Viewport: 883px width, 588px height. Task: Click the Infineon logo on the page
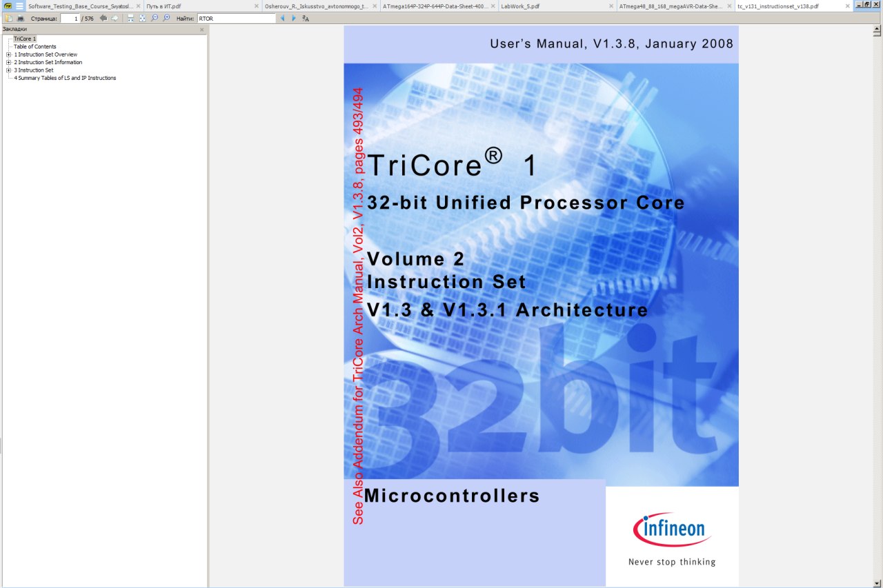(673, 529)
